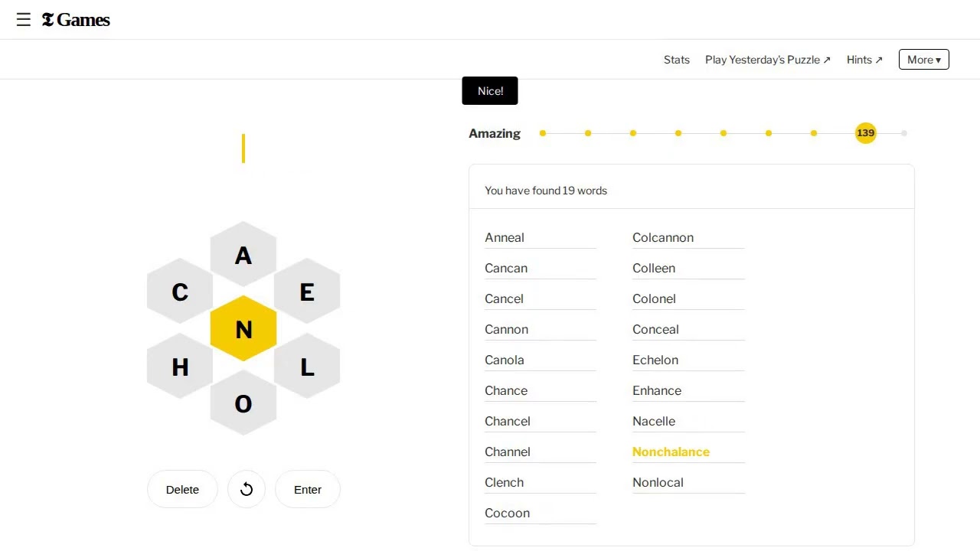
Task: Click the Delete button
Action: point(182,489)
